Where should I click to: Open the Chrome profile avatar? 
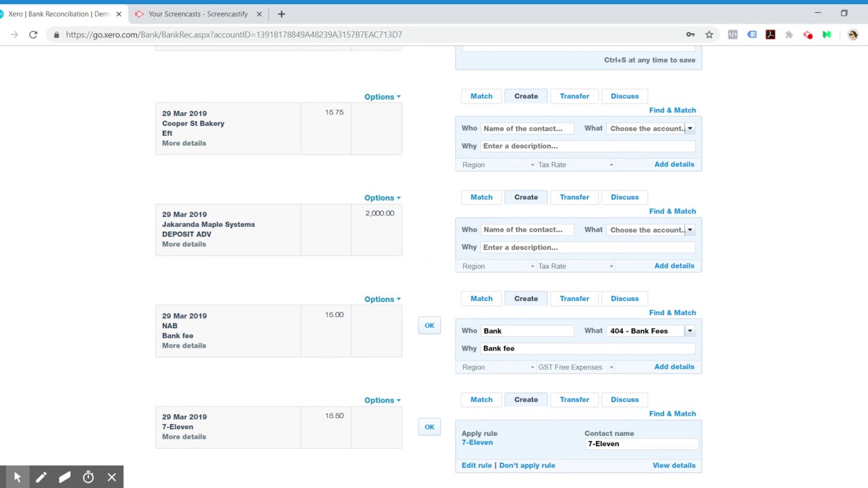coord(852,35)
